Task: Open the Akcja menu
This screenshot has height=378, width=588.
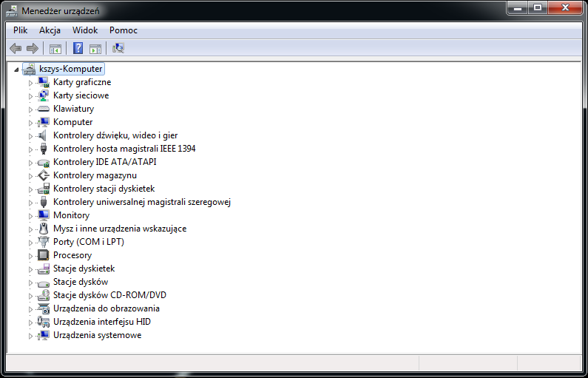Action: click(50, 30)
